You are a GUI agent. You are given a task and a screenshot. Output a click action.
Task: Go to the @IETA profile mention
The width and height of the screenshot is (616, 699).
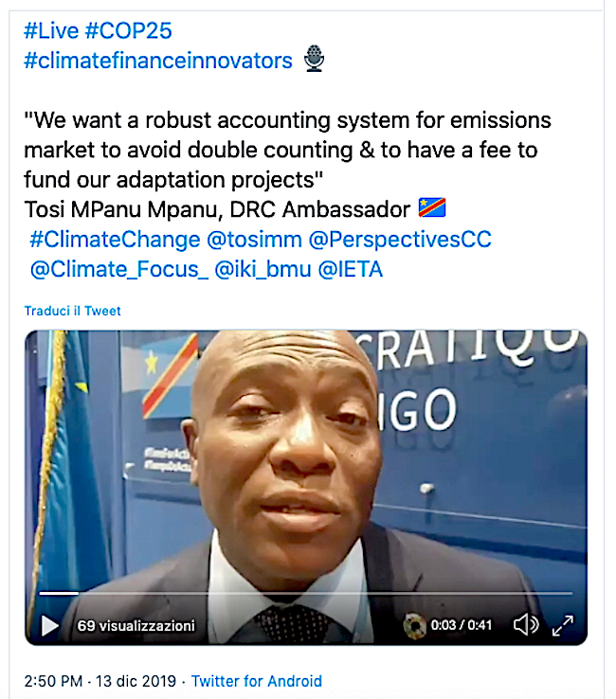351,270
